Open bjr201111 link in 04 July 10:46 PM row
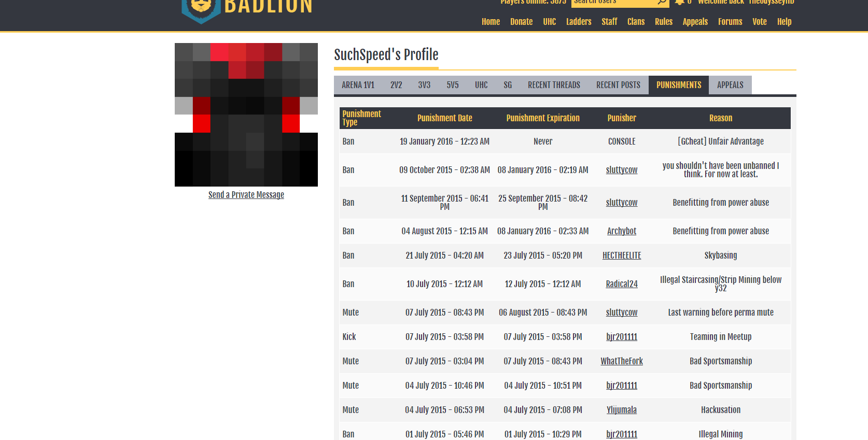The width and height of the screenshot is (868, 440). [x=622, y=386]
